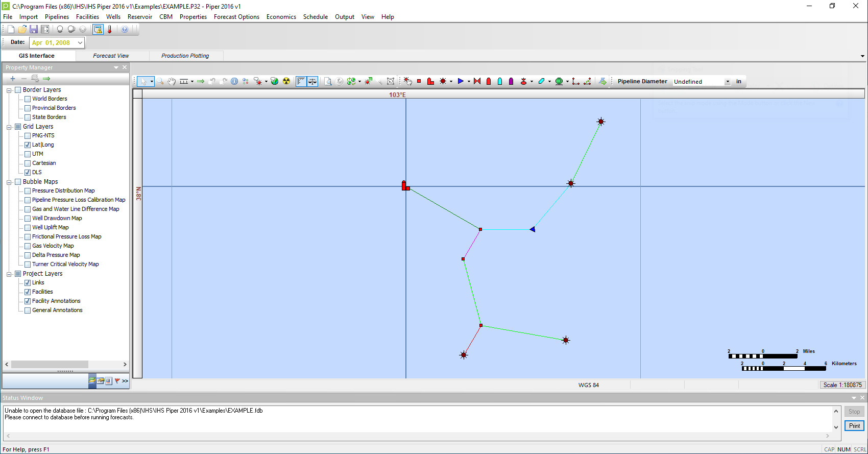The height and width of the screenshot is (454, 868).
Task: Toggle the World Borders checkbox
Action: tap(28, 99)
